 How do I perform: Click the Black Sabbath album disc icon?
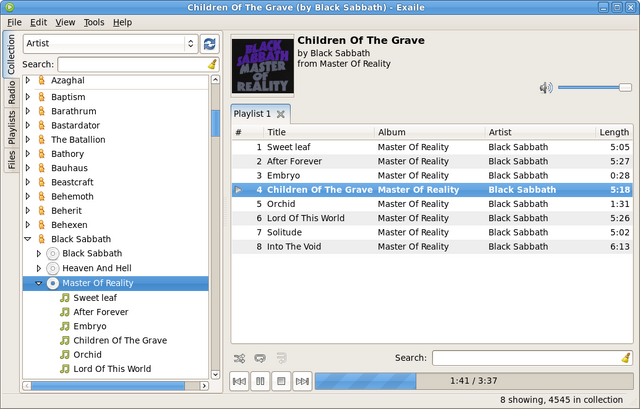[53, 253]
